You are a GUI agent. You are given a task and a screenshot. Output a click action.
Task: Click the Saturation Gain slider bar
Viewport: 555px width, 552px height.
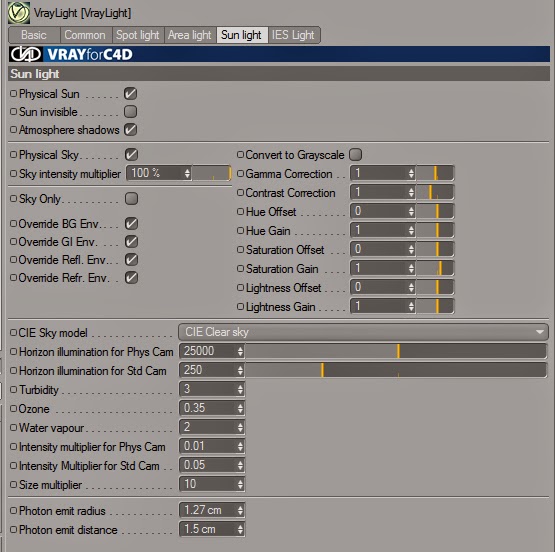435,268
